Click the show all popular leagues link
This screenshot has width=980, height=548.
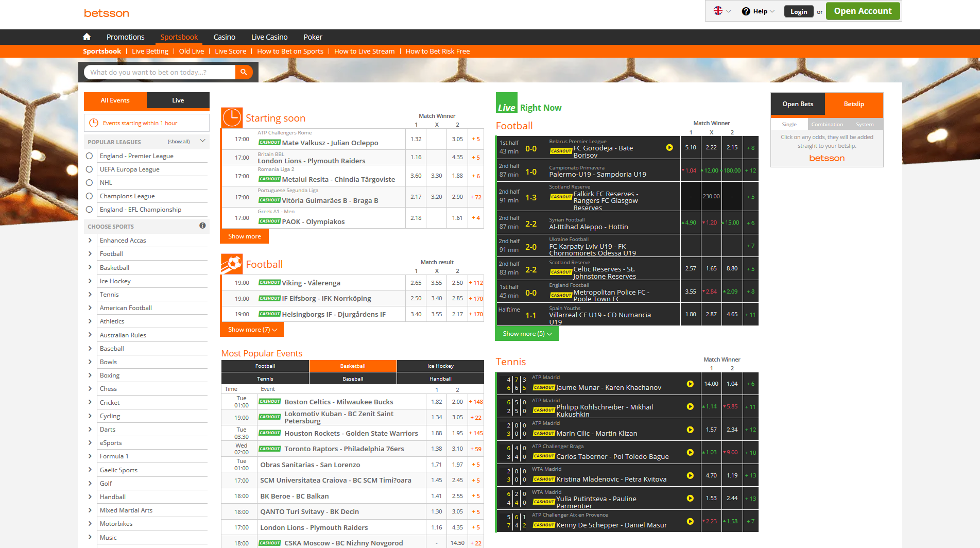click(179, 142)
